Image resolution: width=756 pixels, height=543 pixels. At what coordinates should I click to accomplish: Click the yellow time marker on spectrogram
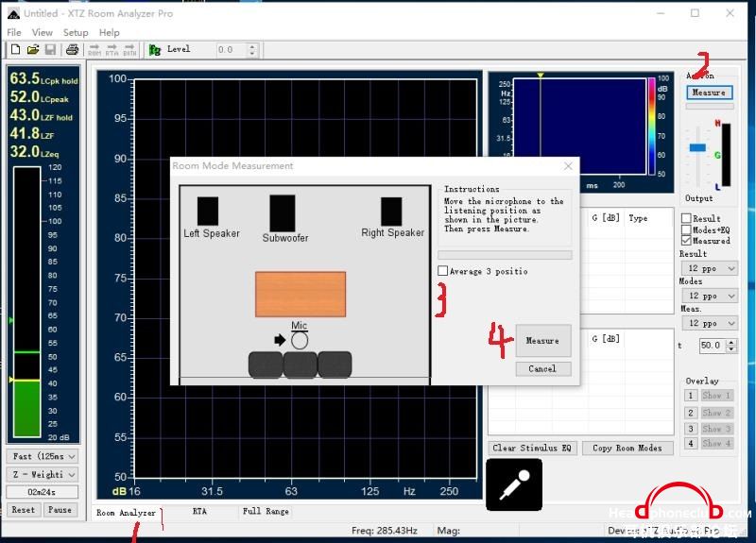[541, 76]
